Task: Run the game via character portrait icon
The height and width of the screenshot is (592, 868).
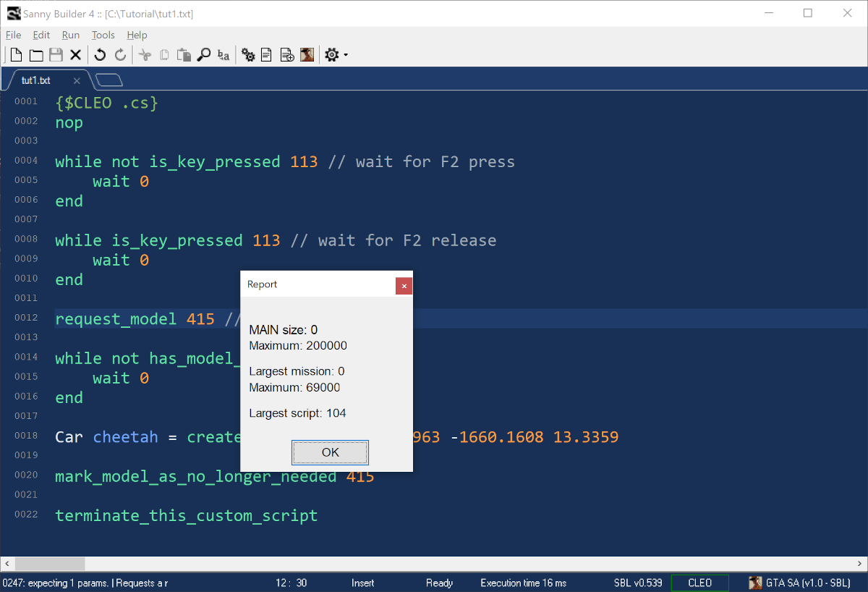Action: point(307,55)
